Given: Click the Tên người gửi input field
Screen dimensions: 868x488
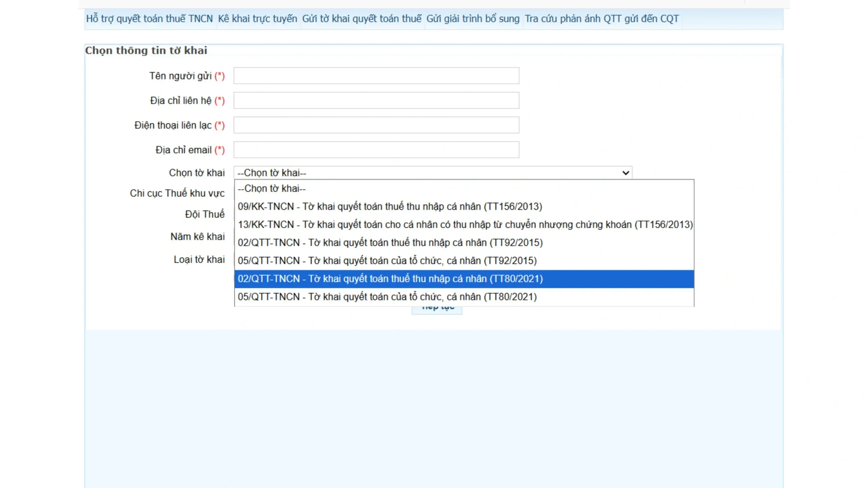Looking at the screenshot, I should click(x=376, y=76).
